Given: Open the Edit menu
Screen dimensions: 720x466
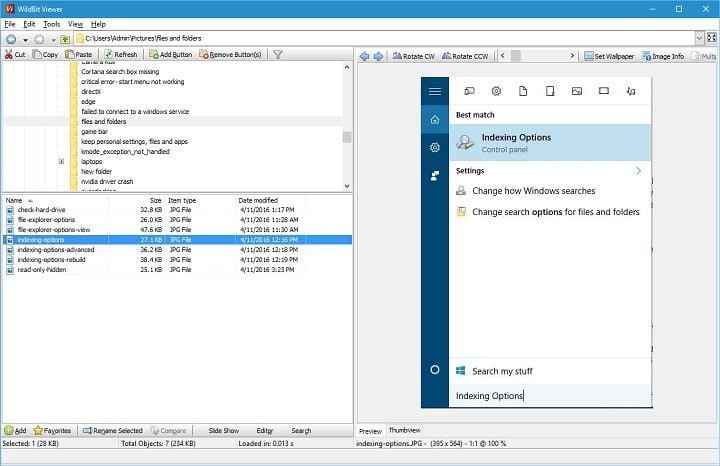Looking at the screenshot, I should point(29,24).
